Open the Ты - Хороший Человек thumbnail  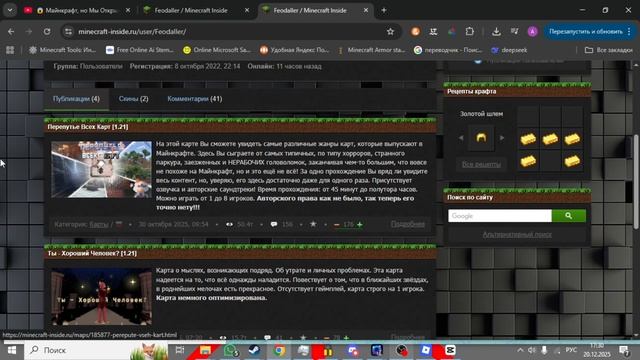pos(101,296)
